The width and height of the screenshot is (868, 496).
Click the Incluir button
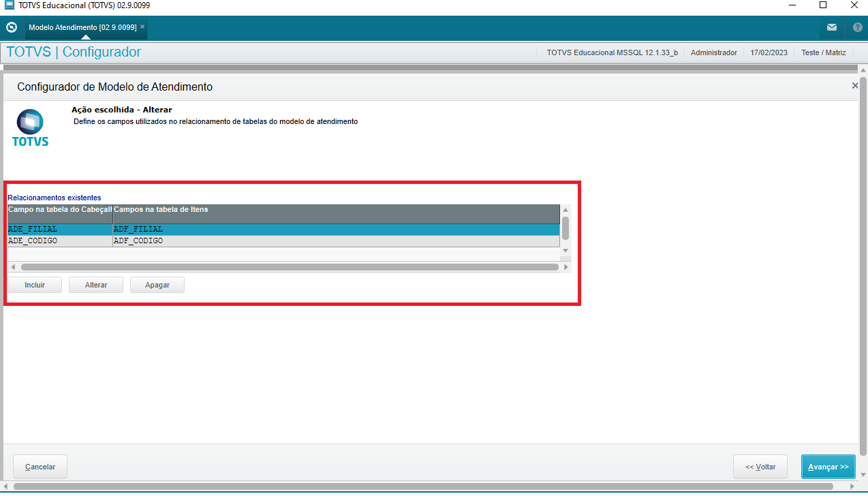(x=35, y=285)
